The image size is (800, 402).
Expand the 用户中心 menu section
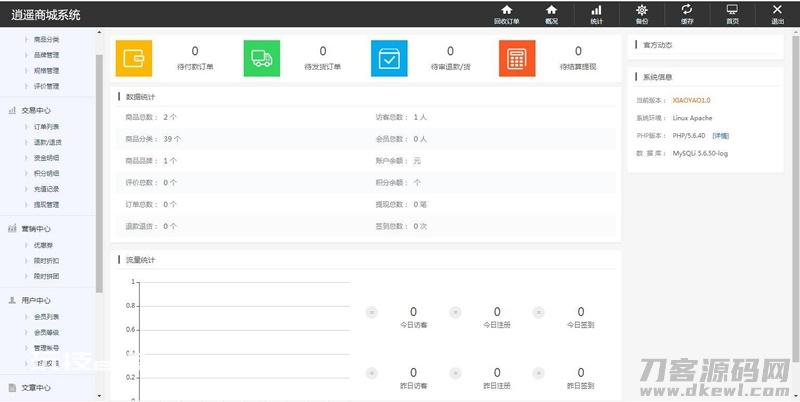pyautogui.click(x=36, y=300)
